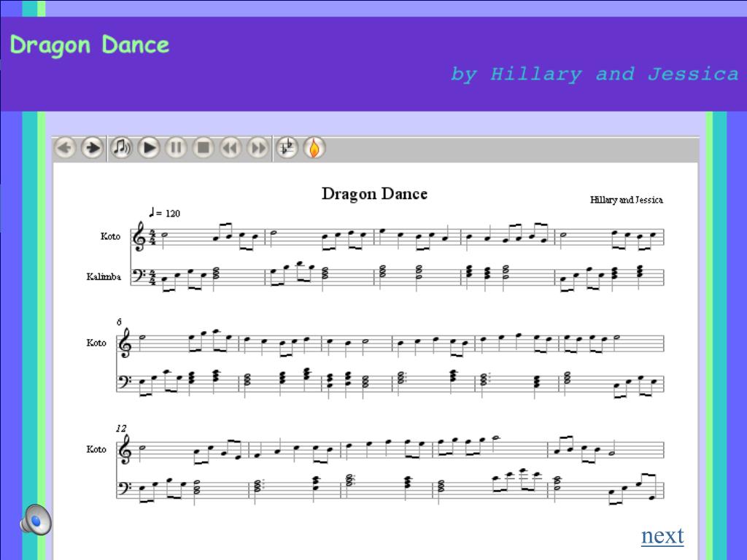Click the Kalimba staff label
Image resolution: width=747 pixels, height=560 pixels.
(x=104, y=276)
